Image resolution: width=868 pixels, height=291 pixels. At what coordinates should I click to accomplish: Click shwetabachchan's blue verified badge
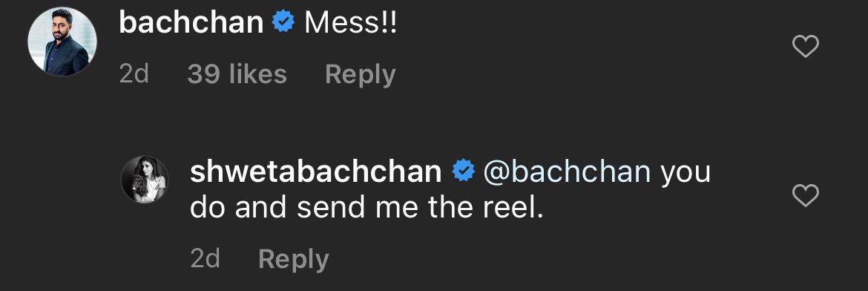pyautogui.click(x=463, y=171)
